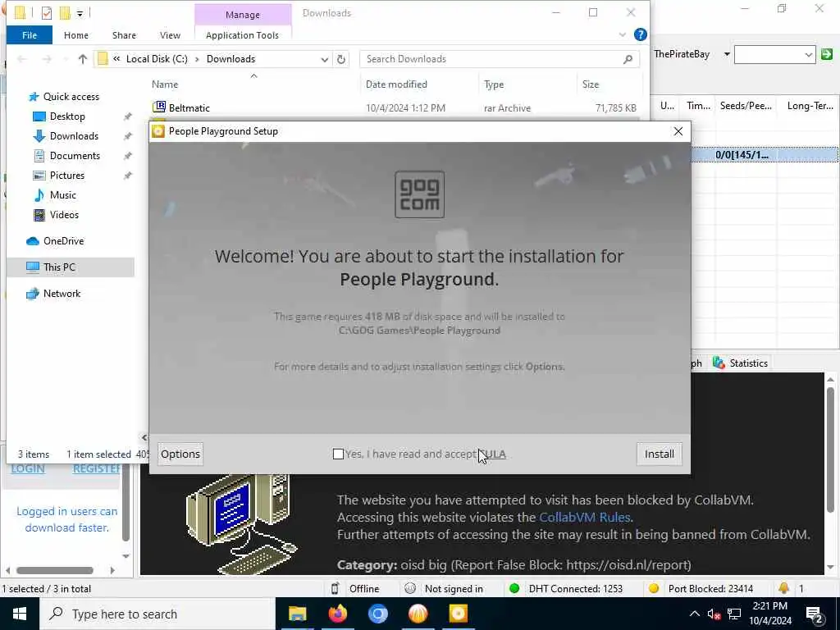Click the Install button in People Playground Setup
This screenshot has height=630, width=840.
[x=659, y=454]
